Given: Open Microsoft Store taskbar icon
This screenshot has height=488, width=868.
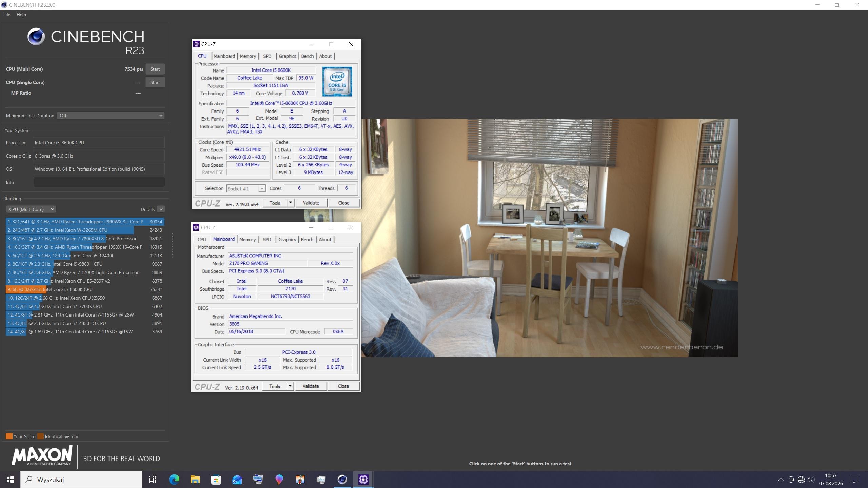Looking at the screenshot, I should (x=216, y=480).
